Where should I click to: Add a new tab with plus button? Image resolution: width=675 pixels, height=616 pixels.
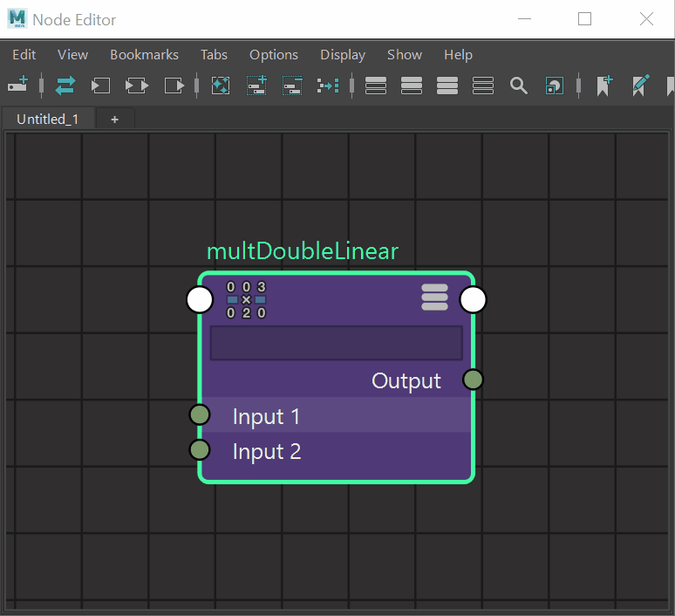[114, 119]
